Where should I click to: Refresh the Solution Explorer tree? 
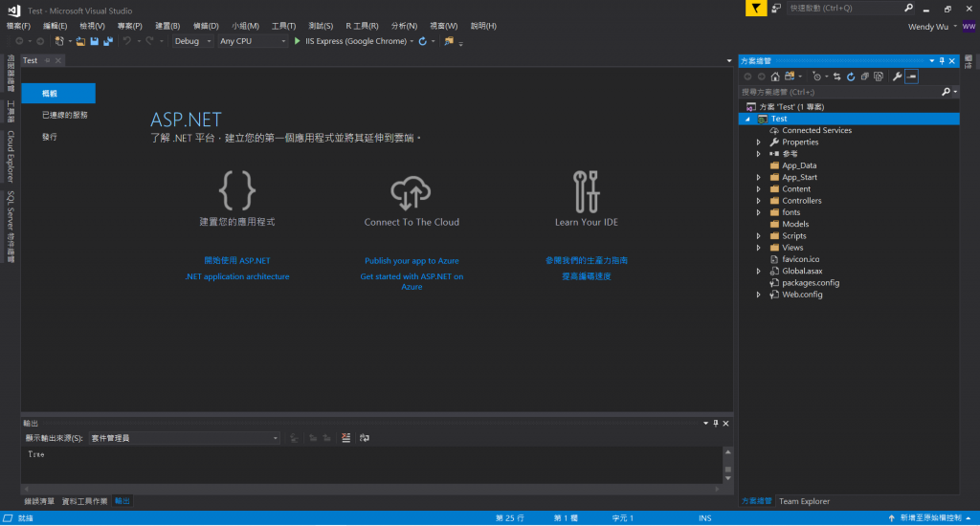click(851, 77)
